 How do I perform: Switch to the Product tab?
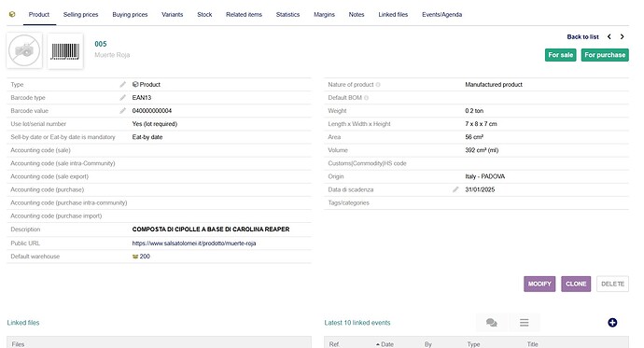[39, 14]
